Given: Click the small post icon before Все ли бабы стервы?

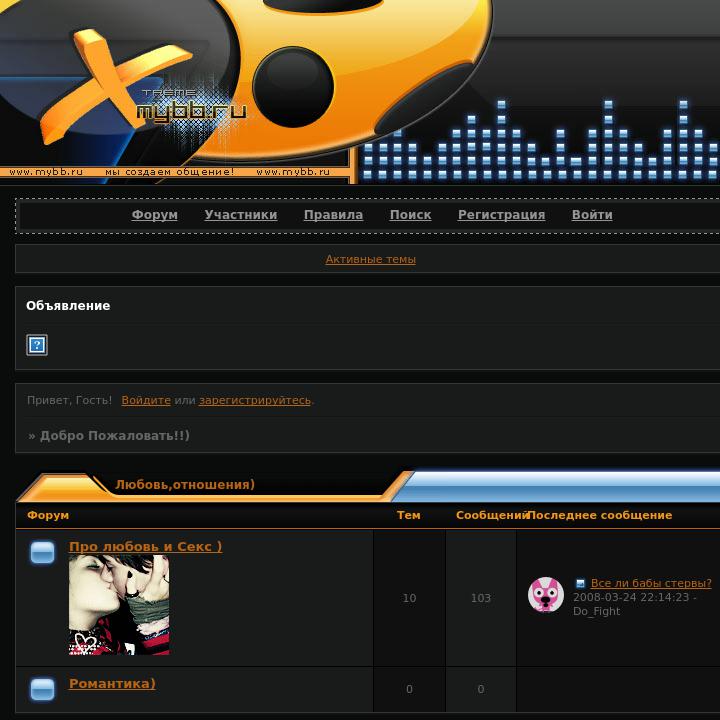Looking at the screenshot, I should 580,583.
